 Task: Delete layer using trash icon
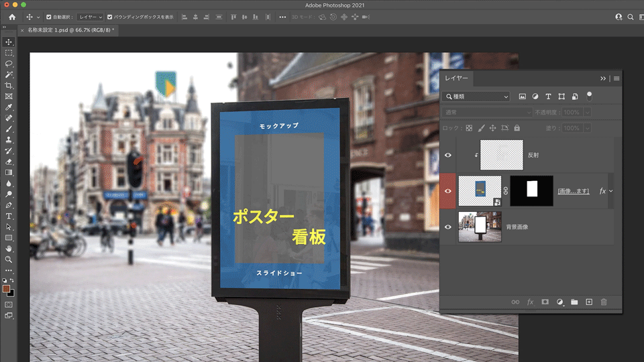tap(604, 302)
